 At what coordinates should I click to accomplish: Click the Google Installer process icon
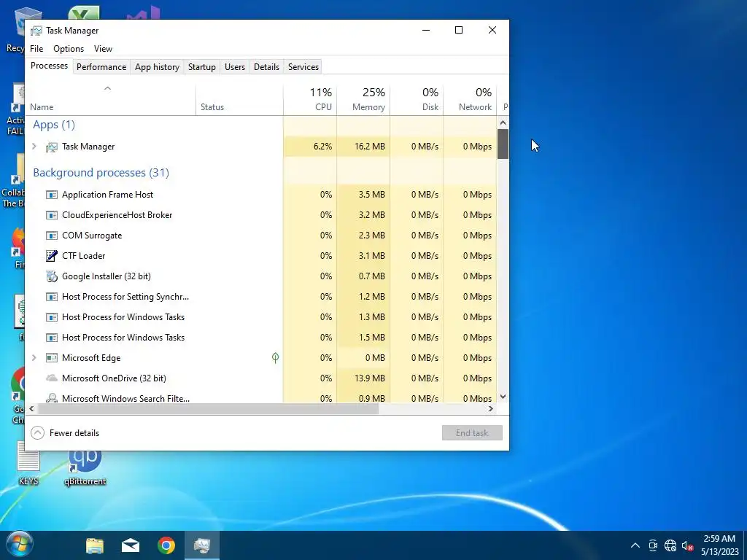point(52,276)
